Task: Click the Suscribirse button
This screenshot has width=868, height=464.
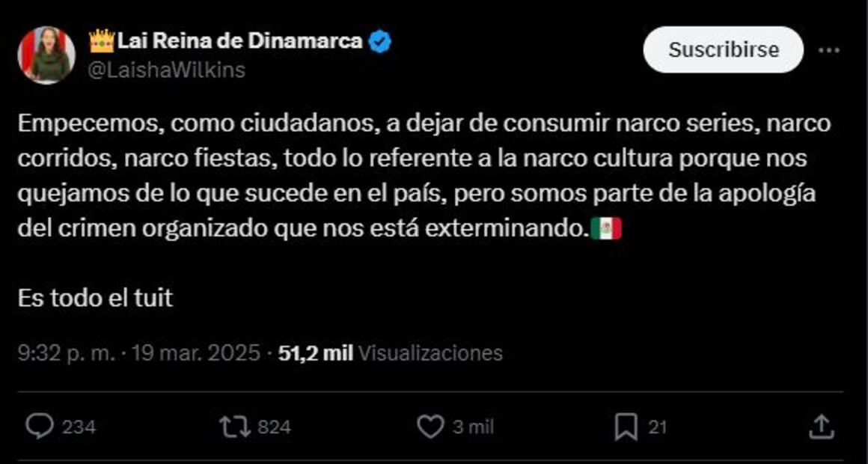Action: [724, 50]
